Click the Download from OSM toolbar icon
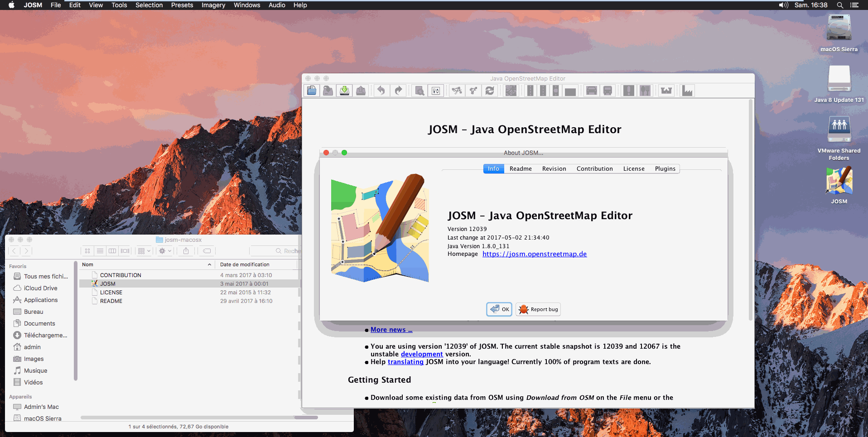Image resolution: width=868 pixels, height=437 pixels. point(345,91)
